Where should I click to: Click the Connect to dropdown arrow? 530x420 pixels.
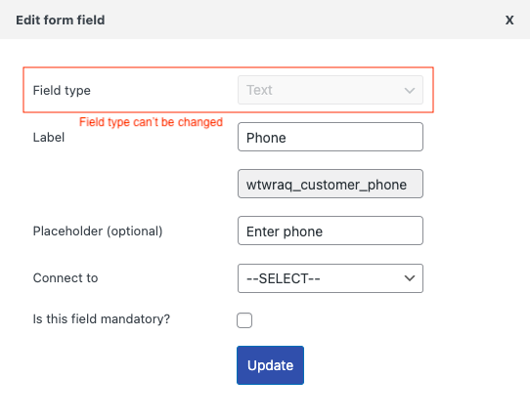point(410,278)
